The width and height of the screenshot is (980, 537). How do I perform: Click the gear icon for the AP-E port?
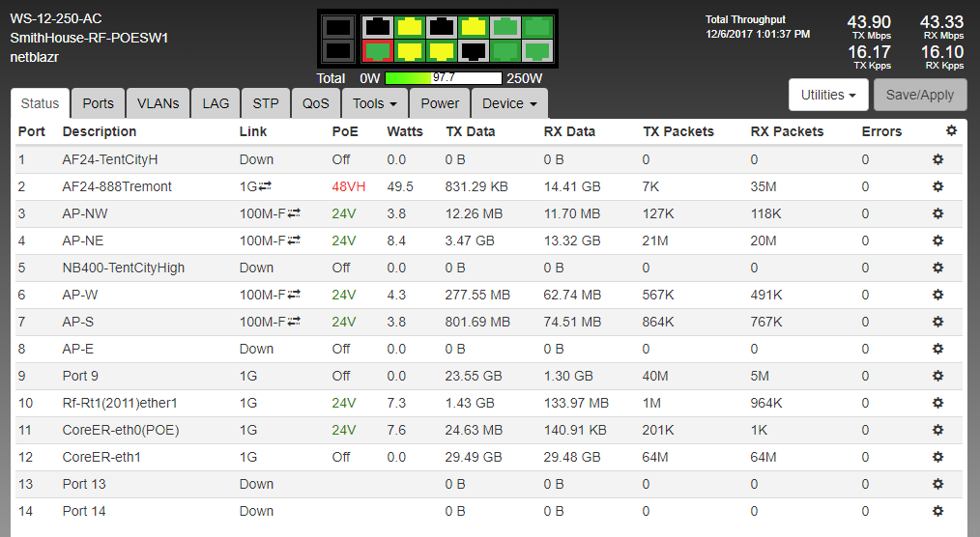pos(937,349)
